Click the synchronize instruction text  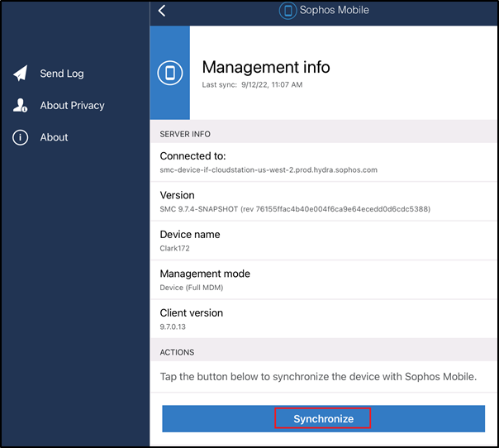[318, 377]
